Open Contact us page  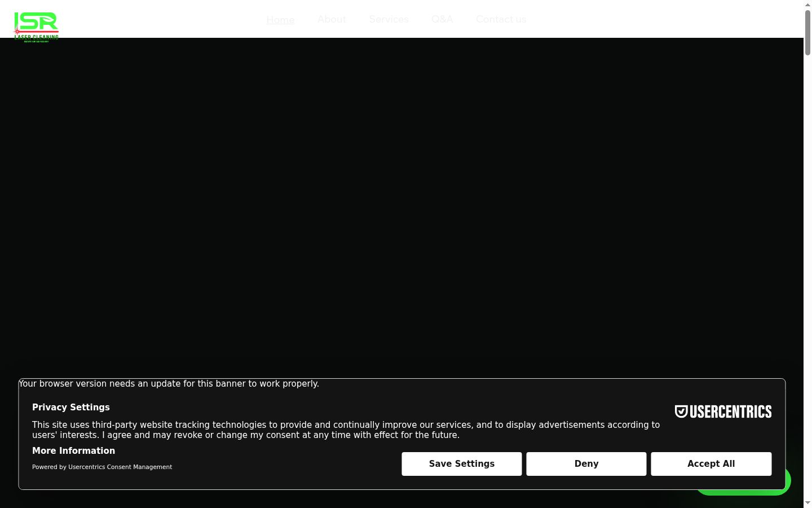[x=501, y=19]
